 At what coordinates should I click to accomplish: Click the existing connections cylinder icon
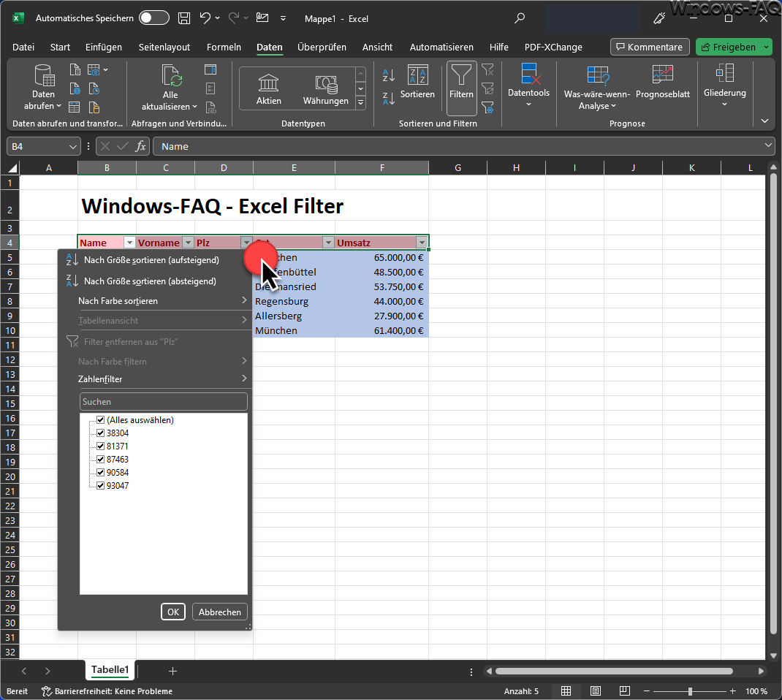tap(94, 107)
